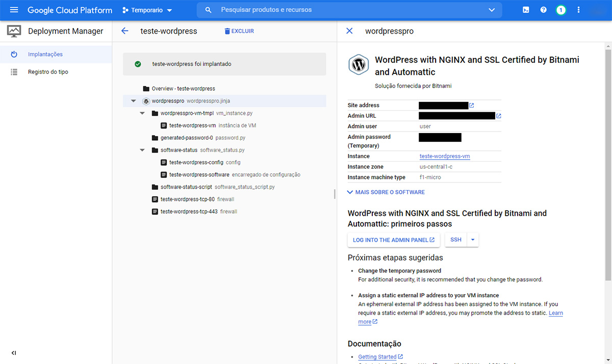
Task: Click the panel divider resize handle
Action: tap(335, 194)
